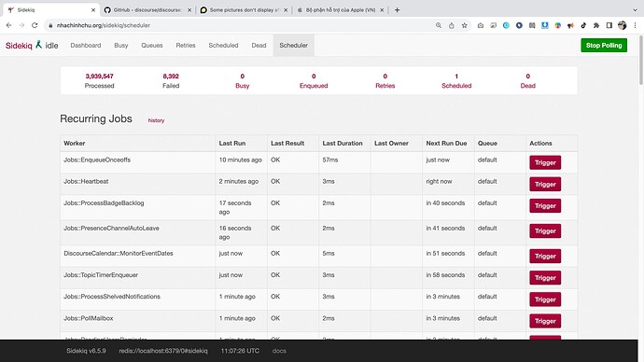
Task: Open the blue download-arrow extension
Action: point(545,25)
